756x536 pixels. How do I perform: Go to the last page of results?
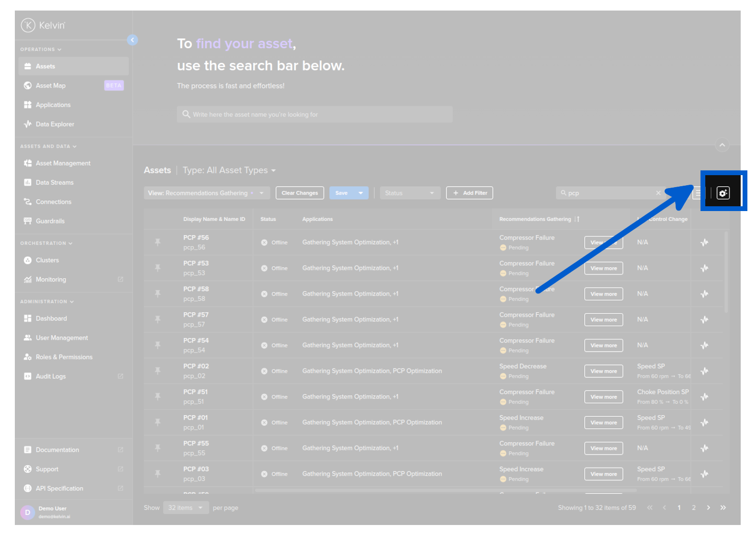pos(723,508)
